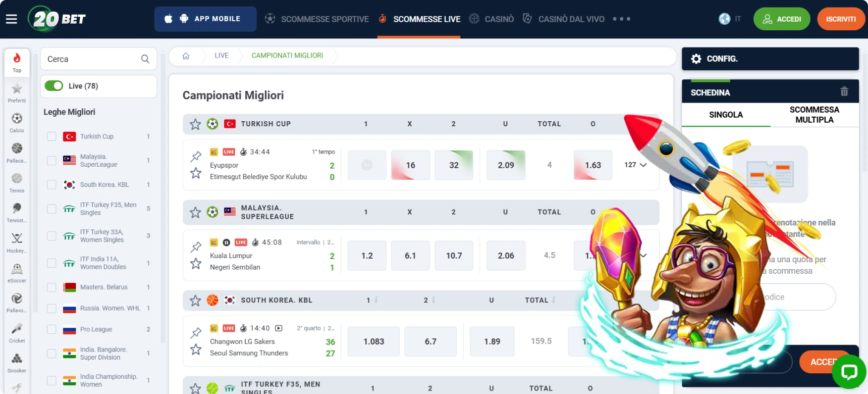Image resolution: width=868 pixels, height=394 pixels.
Task: Focus the Cerca search field
Action: (x=98, y=59)
